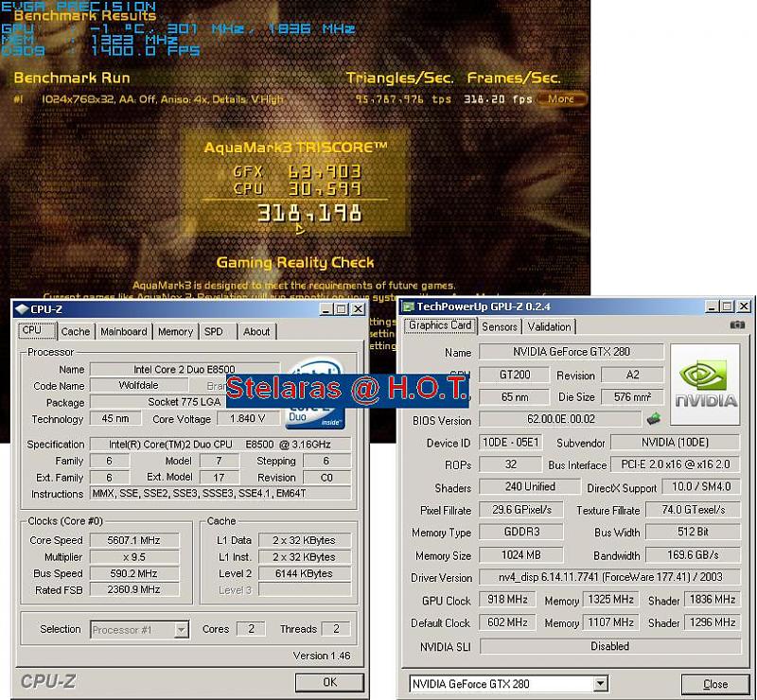Click the Core Speed value 5607.1 MHz
This screenshot has width=757, height=700.
click(133, 540)
